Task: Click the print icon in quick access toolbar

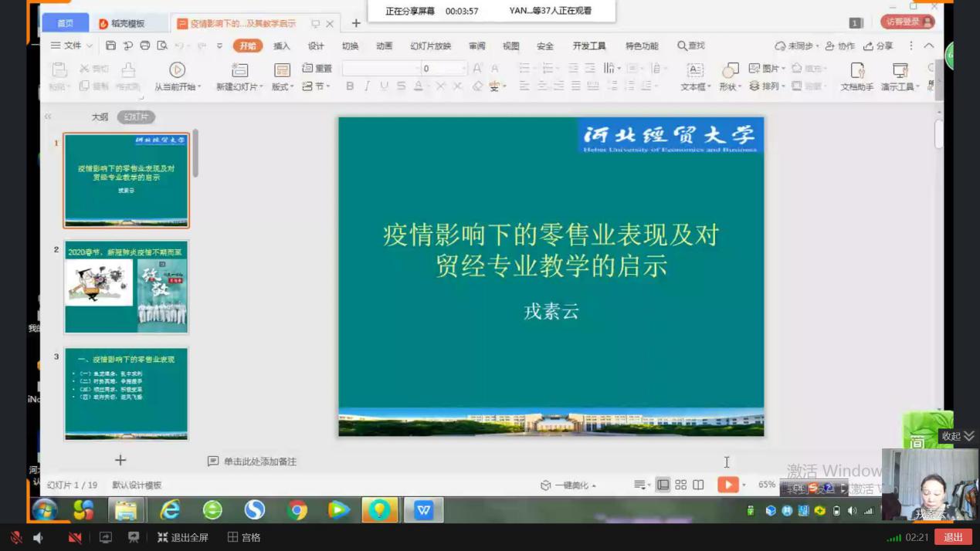Action: point(144,46)
